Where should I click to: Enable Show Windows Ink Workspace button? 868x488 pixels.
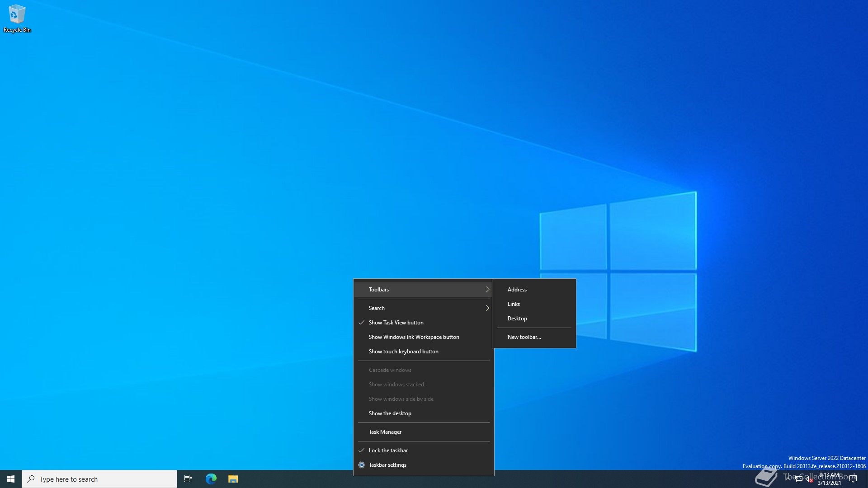pyautogui.click(x=424, y=337)
